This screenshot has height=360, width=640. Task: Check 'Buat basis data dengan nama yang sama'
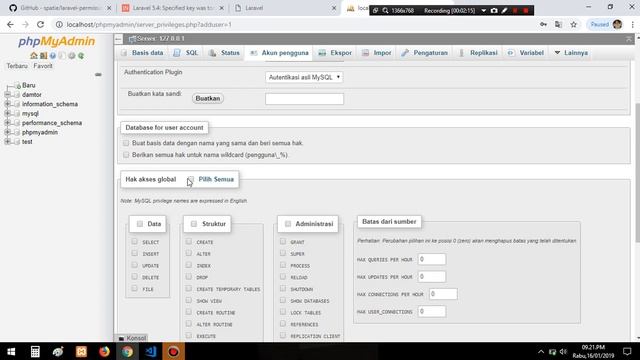(x=126, y=143)
